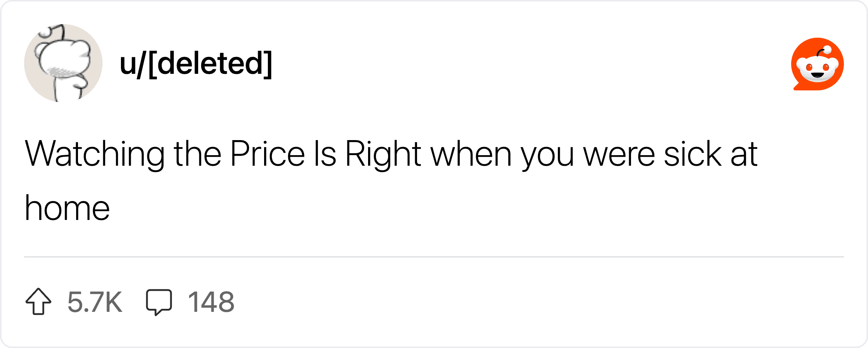Image resolution: width=868 pixels, height=348 pixels.
Task: Click the word "at" ending the first line
Action: tap(744, 154)
